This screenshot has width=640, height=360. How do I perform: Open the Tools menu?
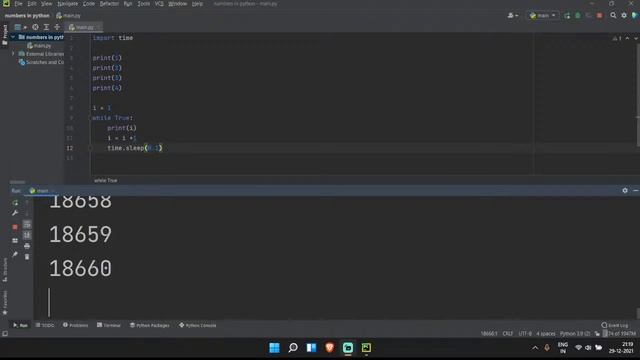pos(143,4)
